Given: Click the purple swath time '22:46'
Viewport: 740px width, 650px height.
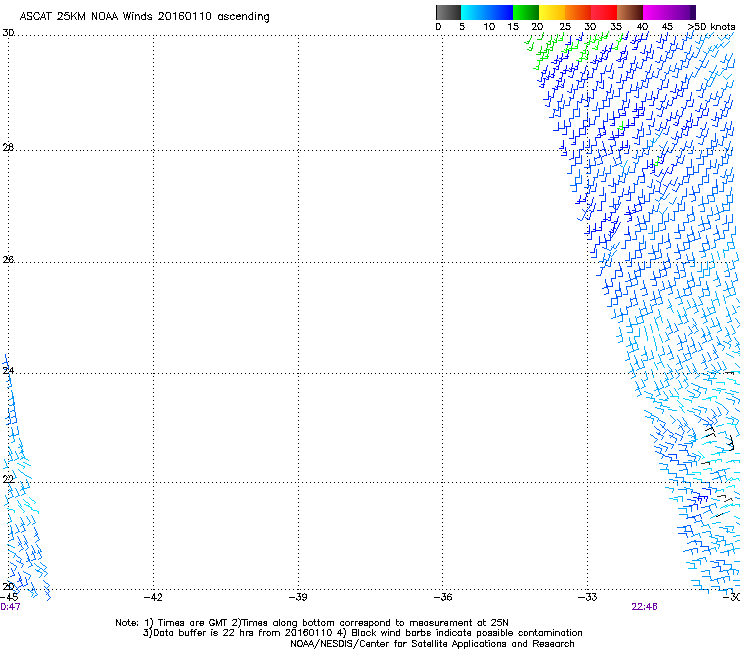Looking at the screenshot, I should click(644, 607).
